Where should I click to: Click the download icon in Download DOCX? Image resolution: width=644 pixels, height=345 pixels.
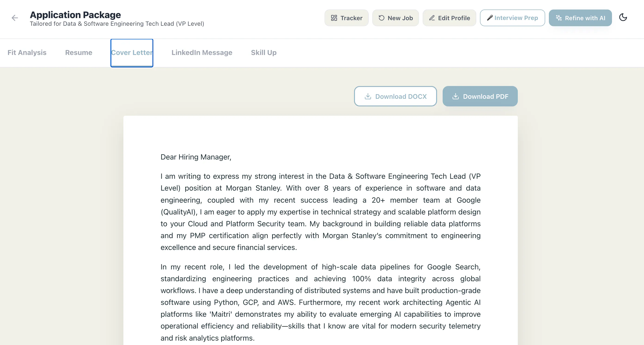click(x=368, y=96)
